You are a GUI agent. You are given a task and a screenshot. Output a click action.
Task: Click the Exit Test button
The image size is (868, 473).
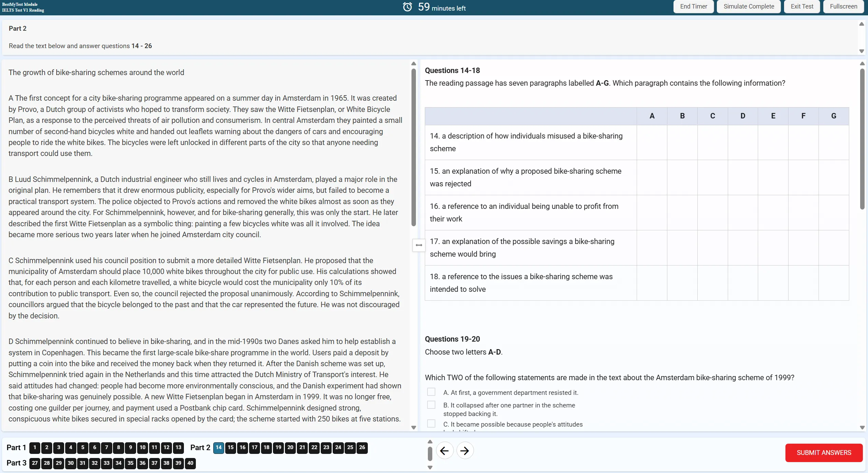point(802,6)
